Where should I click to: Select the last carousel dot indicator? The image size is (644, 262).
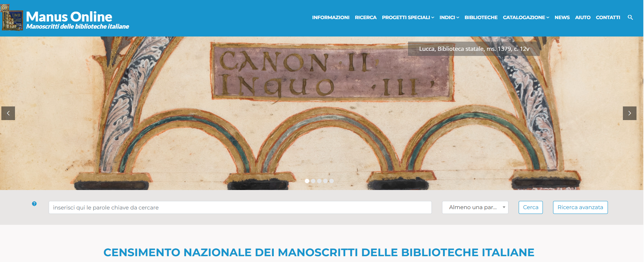(331, 181)
